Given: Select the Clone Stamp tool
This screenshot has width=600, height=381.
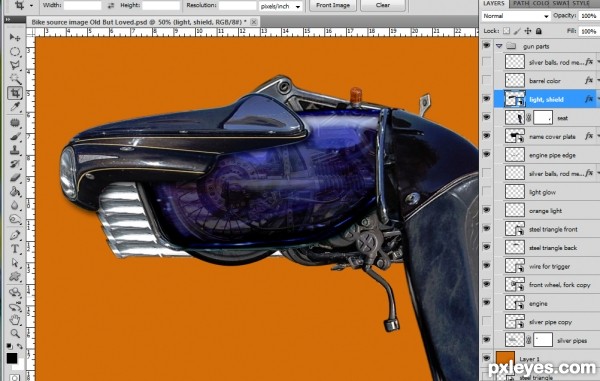Looking at the screenshot, I should point(15,150).
